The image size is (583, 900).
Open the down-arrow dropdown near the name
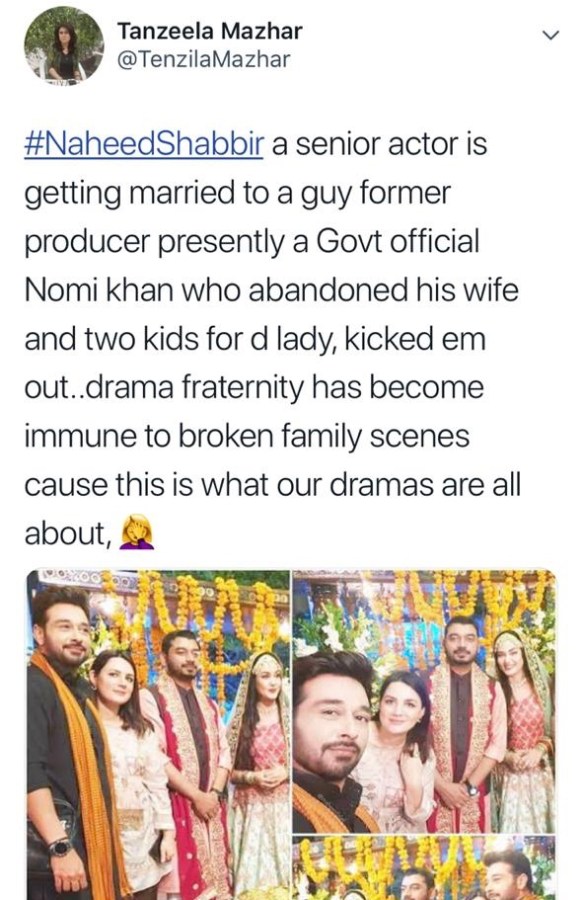(549, 33)
